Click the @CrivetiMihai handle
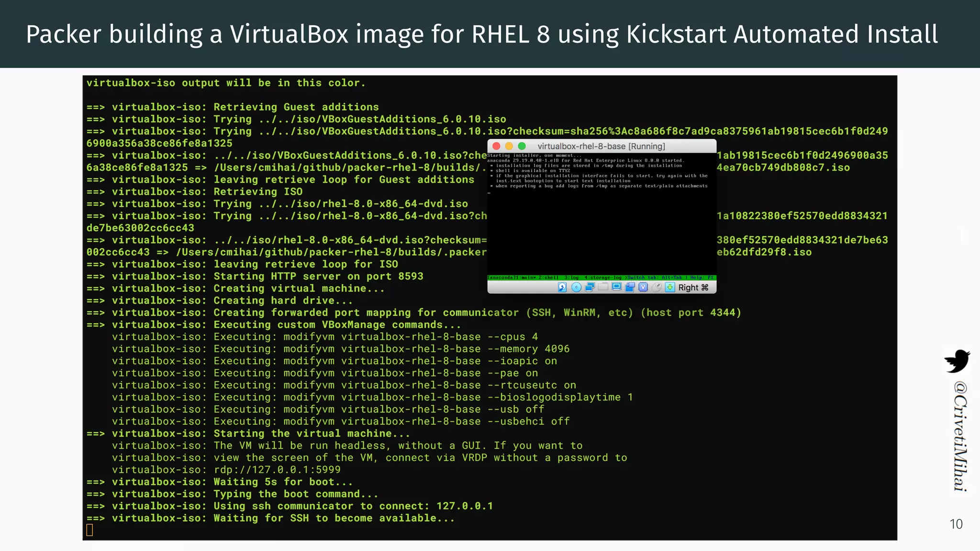 tap(960, 436)
